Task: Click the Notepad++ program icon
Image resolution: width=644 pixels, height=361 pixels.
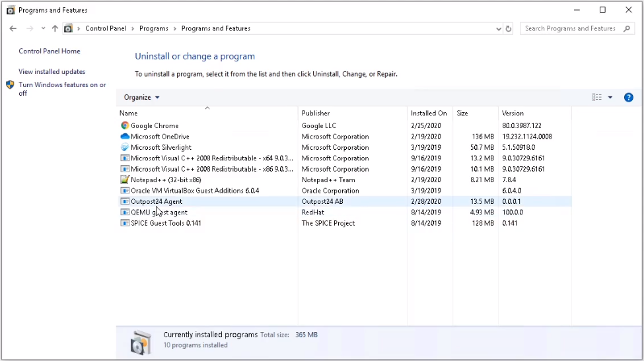Action: pos(125,180)
